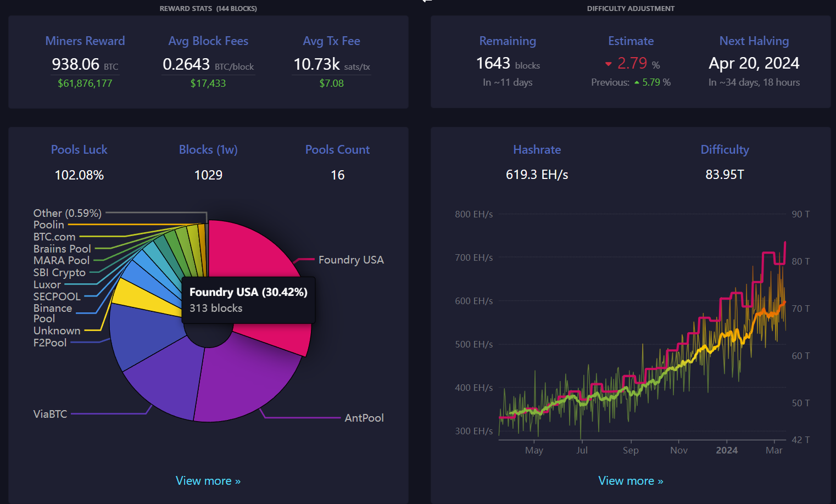
Task: Select the Foundry USA pie label
Action: click(x=351, y=260)
